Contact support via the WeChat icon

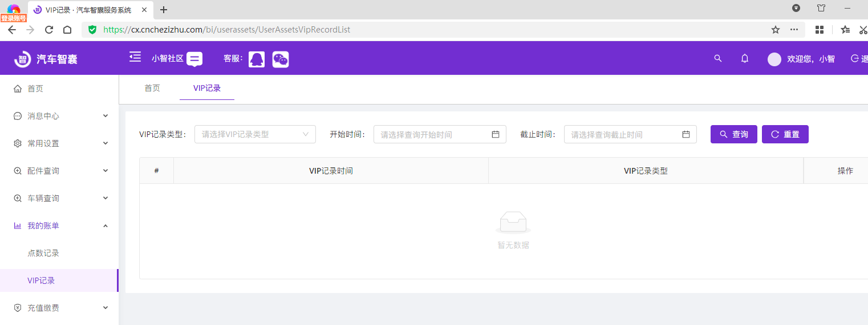coord(281,59)
